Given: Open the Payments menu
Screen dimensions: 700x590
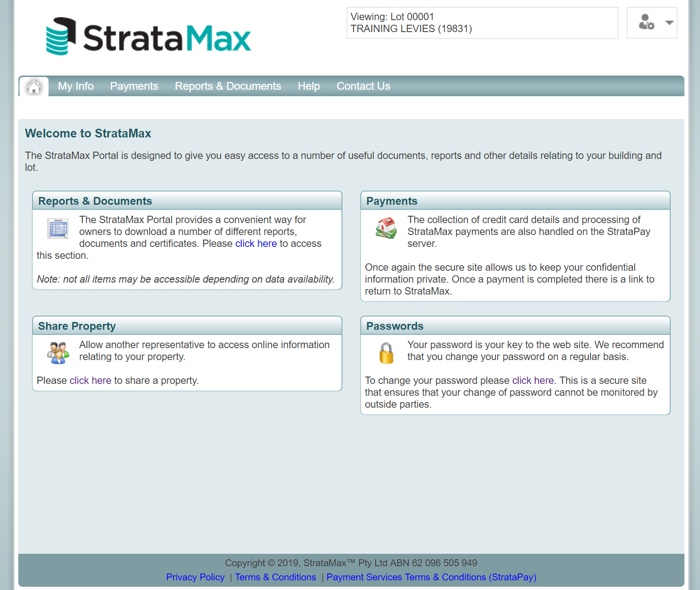Looking at the screenshot, I should (x=134, y=86).
